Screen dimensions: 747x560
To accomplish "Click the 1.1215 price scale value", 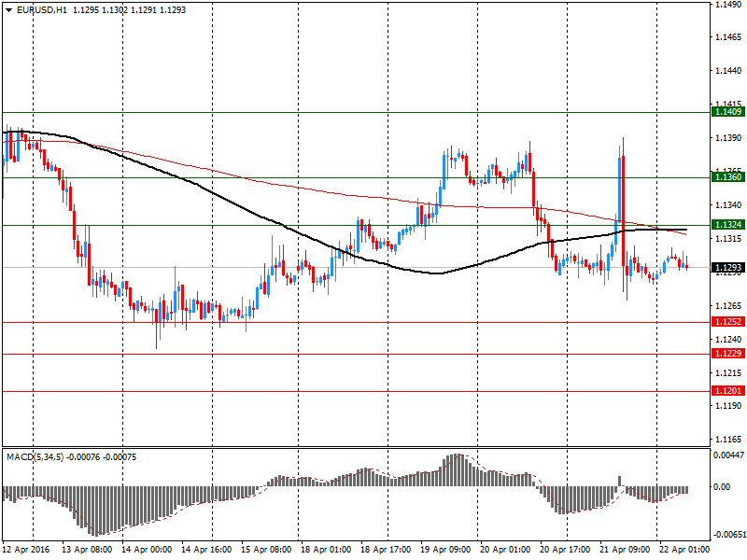I will tap(728, 372).
